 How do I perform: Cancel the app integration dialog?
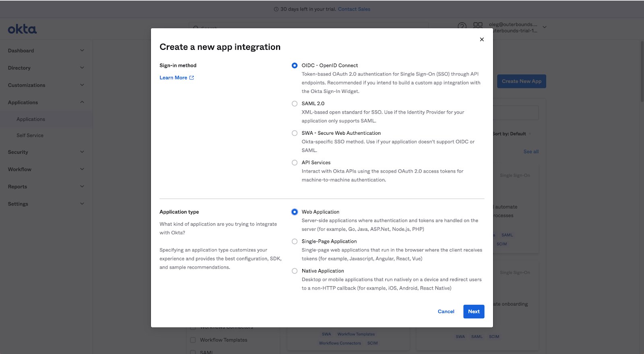446,311
